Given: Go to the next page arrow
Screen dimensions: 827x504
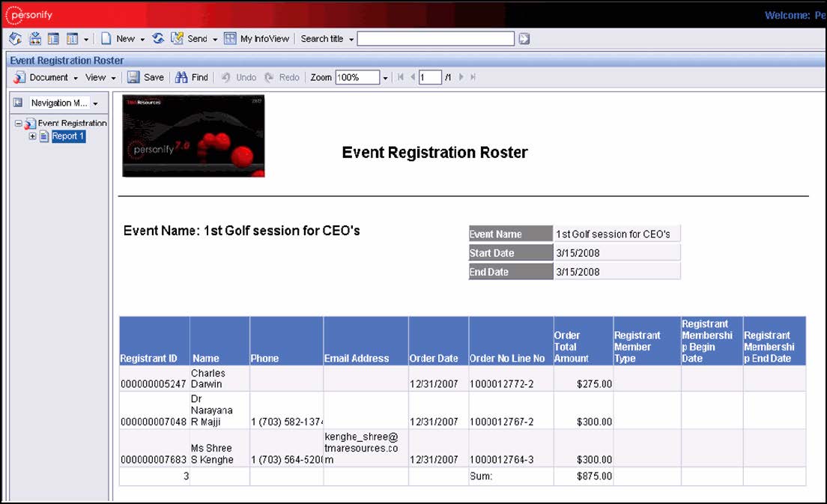Looking at the screenshot, I should pyautogui.click(x=461, y=77).
